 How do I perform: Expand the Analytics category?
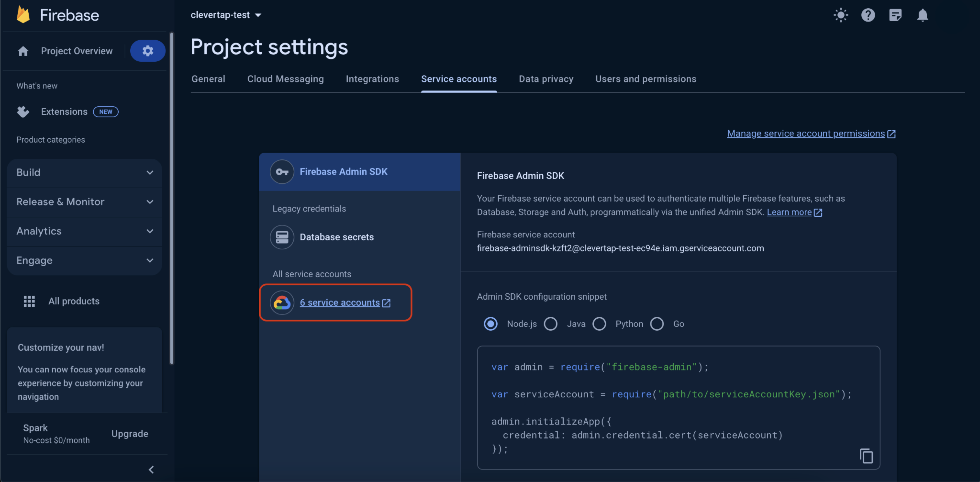84,231
